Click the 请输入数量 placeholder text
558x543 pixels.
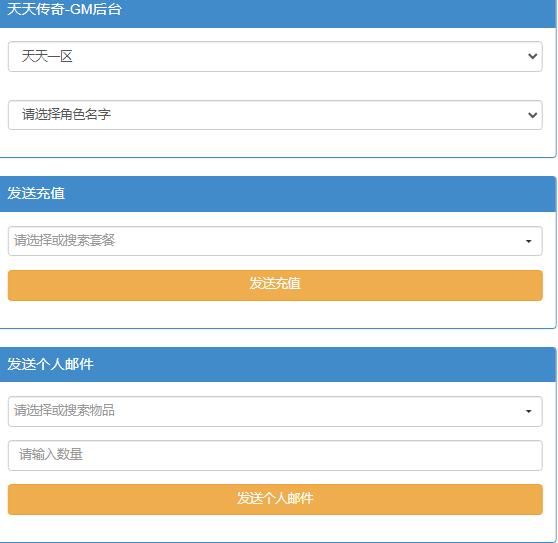coord(51,454)
